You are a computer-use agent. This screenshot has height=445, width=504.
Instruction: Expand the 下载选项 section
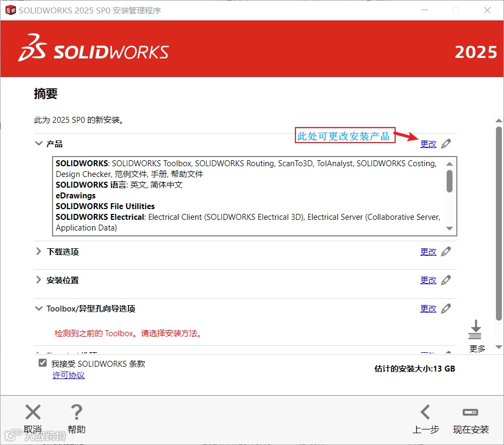39,251
